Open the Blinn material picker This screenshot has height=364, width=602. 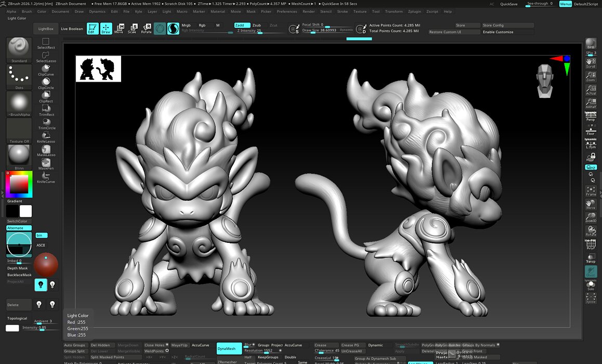click(x=19, y=157)
